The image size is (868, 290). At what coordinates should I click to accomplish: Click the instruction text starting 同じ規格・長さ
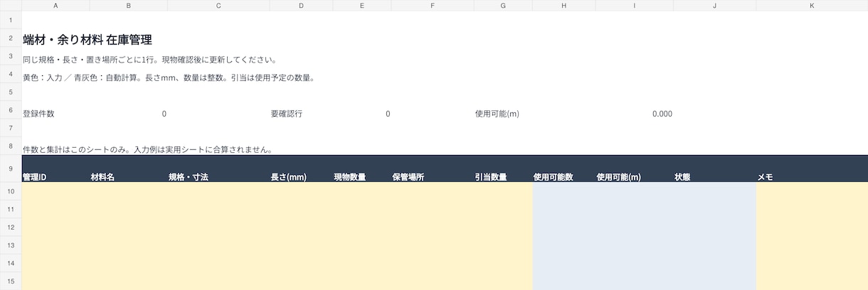pyautogui.click(x=149, y=60)
